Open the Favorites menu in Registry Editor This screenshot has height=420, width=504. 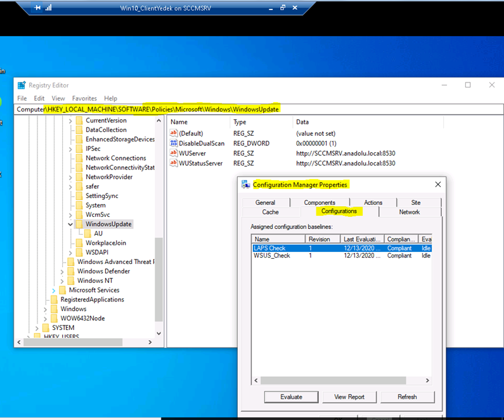[84, 98]
